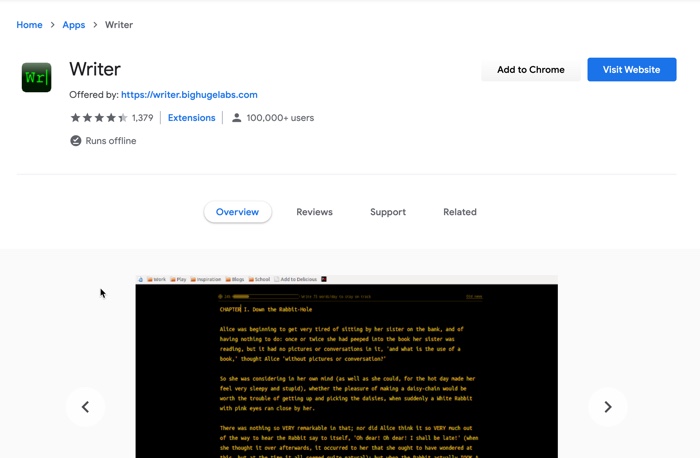
Task: Click the Runs offline label
Action: pyautogui.click(x=111, y=141)
